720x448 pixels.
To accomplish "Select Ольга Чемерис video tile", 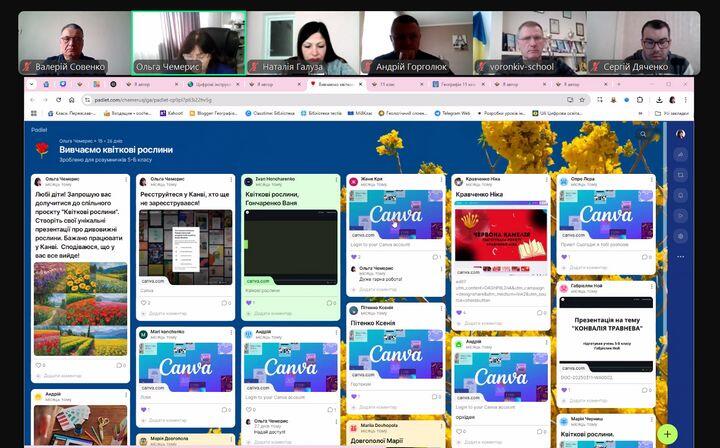I will tap(188, 43).
